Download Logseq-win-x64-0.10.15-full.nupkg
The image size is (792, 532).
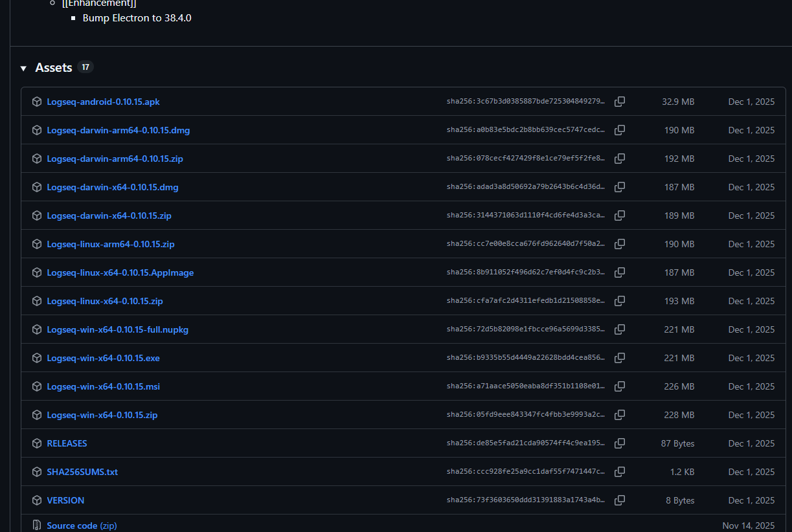[x=118, y=329]
